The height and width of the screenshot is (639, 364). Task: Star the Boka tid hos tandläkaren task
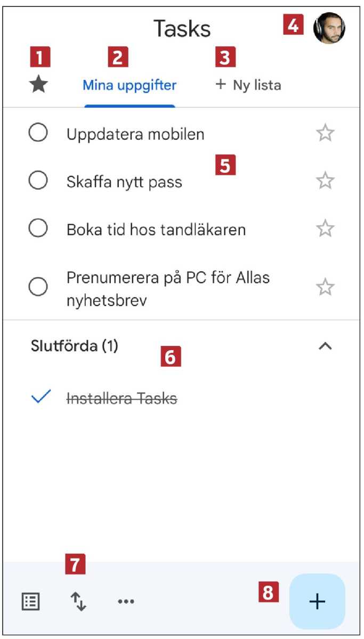(324, 228)
